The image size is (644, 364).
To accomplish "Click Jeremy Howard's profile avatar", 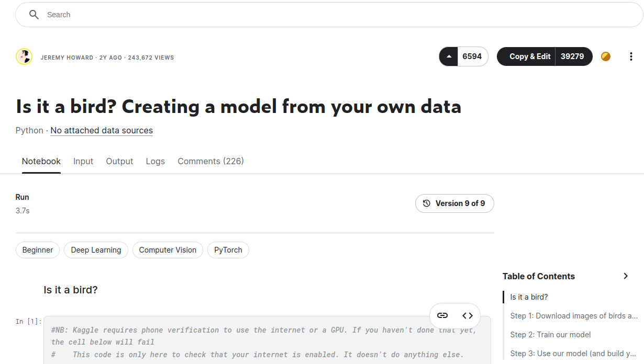I will [x=24, y=57].
